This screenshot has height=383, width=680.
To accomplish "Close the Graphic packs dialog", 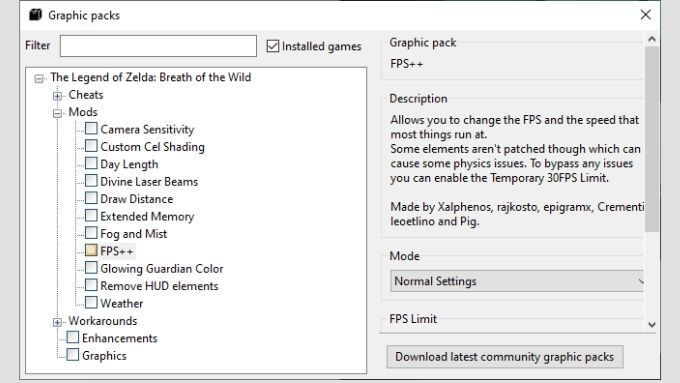I will pos(645,15).
